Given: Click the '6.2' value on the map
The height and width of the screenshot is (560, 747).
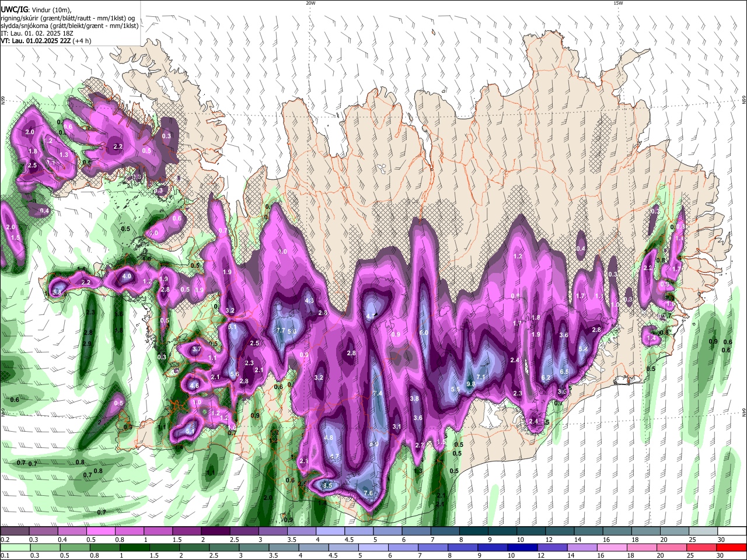Looking at the screenshot, I should [546, 378].
